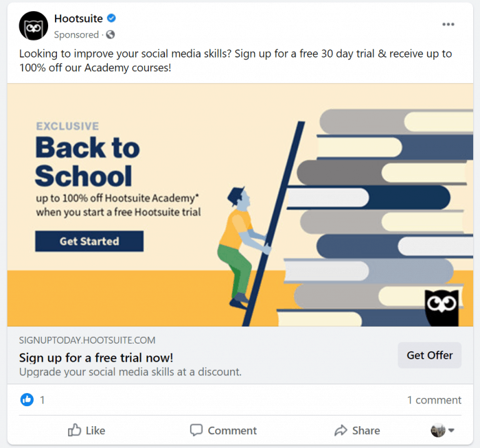View the 1 comment link
480x448 pixels.
pyautogui.click(x=434, y=400)
